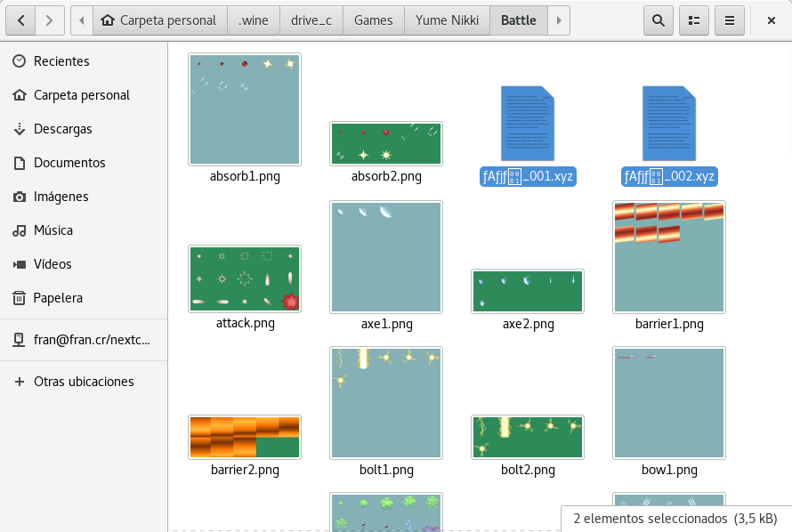Click the Documentos page icon
This screenshot has width=792, height=532.
pyautogui.click(x=20, y=163)
